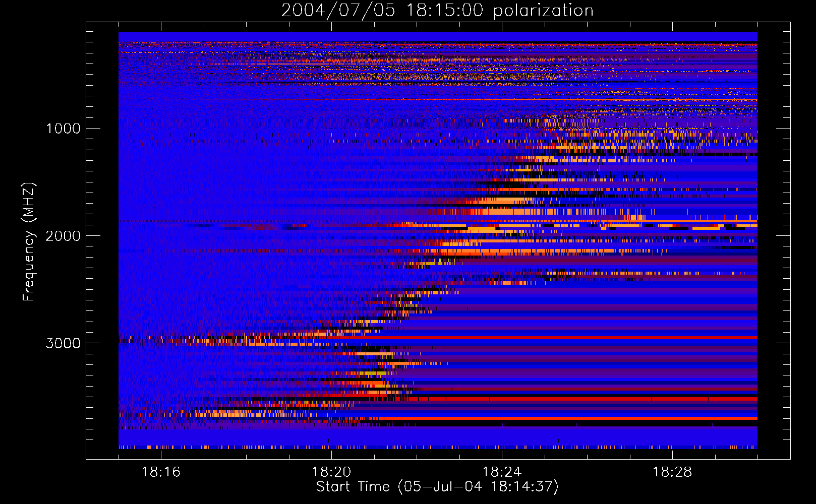
Task: Click the 3000 frequency tick label
Action: (63, 343)
